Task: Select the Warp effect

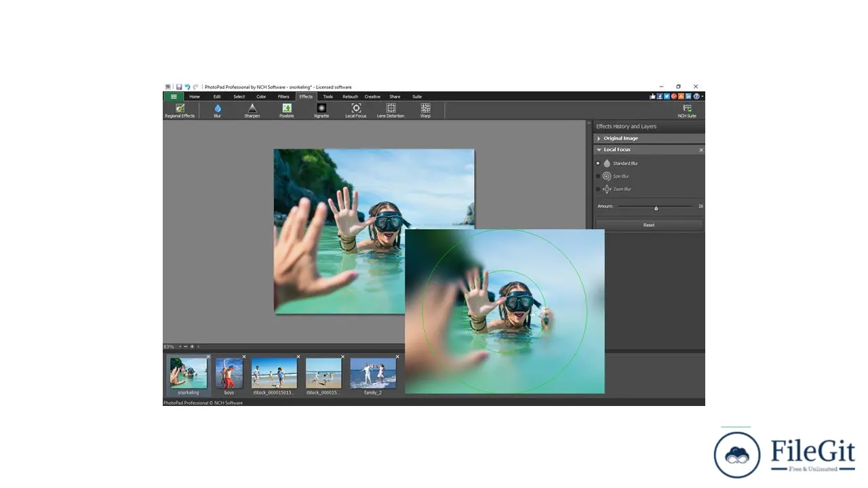Action: (425, 111)
